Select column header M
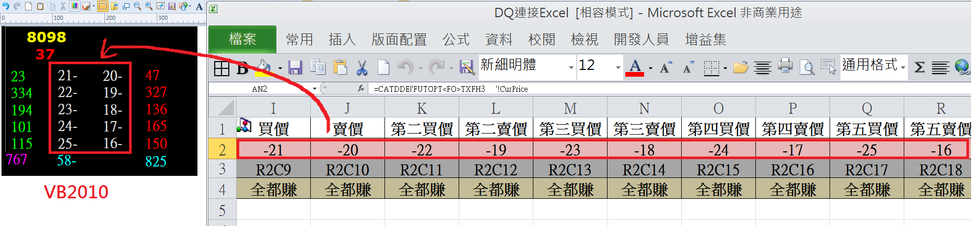Screen dimensions: 980x227 [570, 108]
